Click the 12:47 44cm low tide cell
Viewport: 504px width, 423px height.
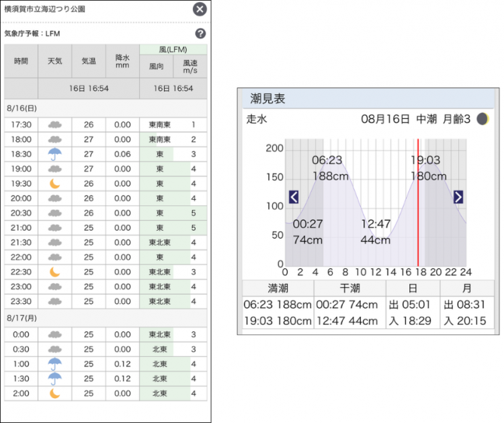347,321
